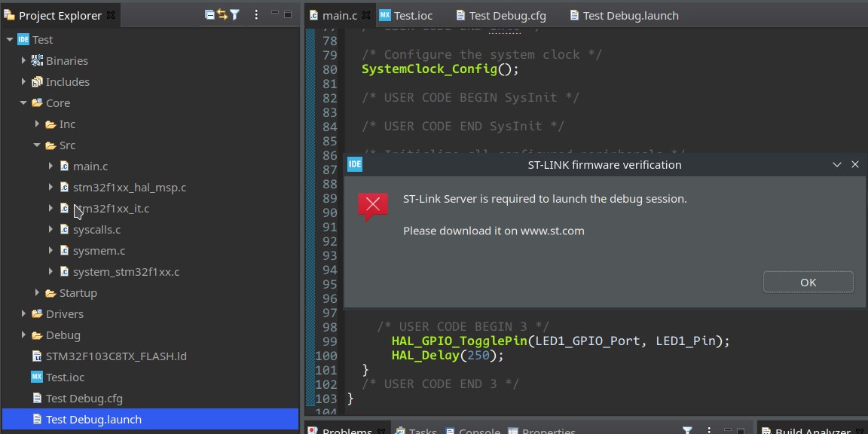This screenshot has height=434, width=868.
Task: Switch to the Test.ioc editor tab
Action: pyautogui.click(x=413, y=16)
